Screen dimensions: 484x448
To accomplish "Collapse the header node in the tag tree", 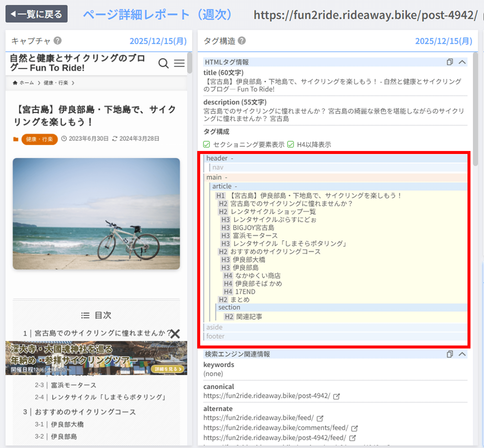I will click(232, 158).
